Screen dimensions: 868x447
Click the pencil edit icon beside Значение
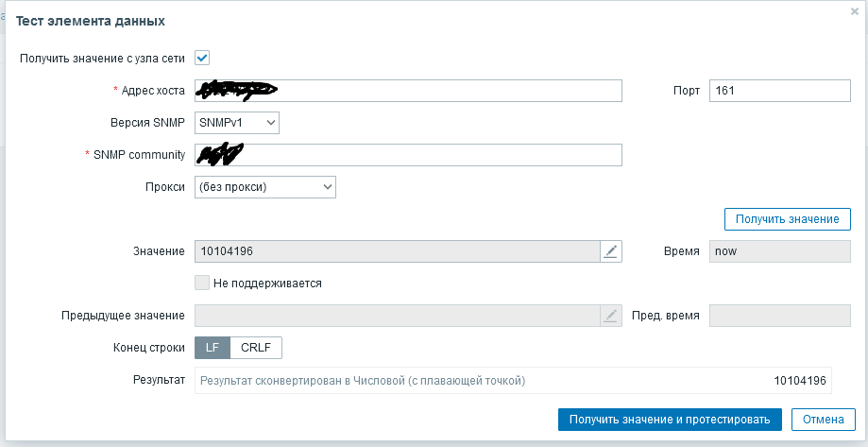pos(611,251)
